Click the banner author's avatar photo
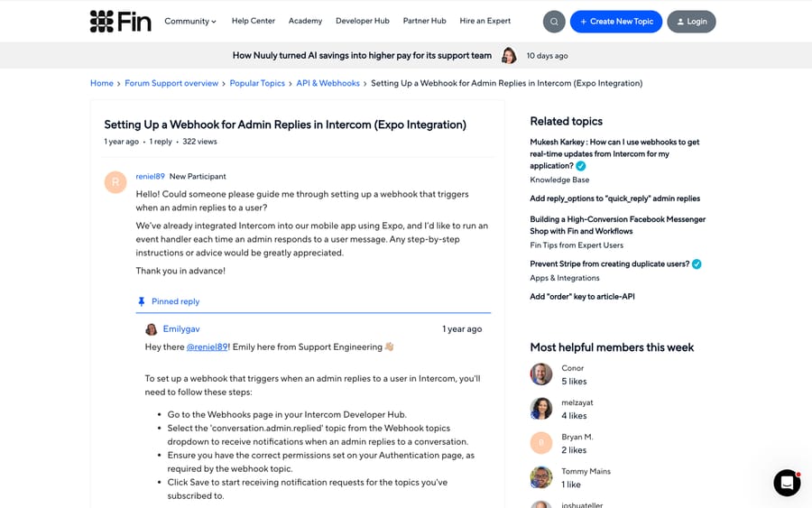812x508 pixels. 509,55
